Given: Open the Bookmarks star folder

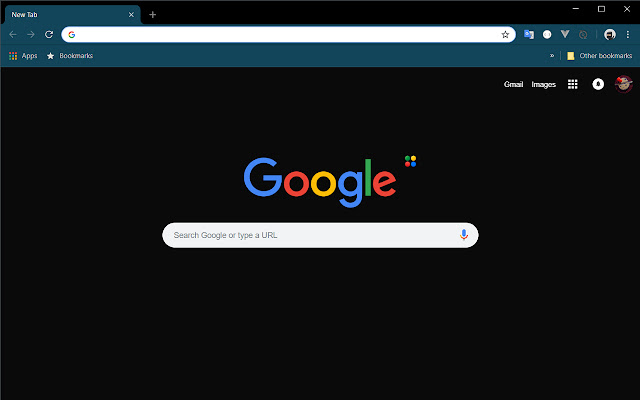Looking at the screenshot, I should [70, 56].
